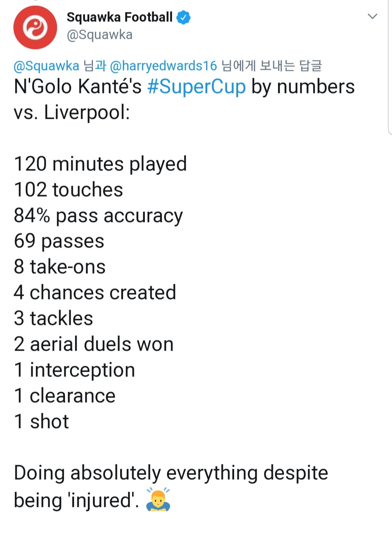This screenshot has width=392, height=536.
Task: Click the '69 passes' line
Action: tap(59, 241)
